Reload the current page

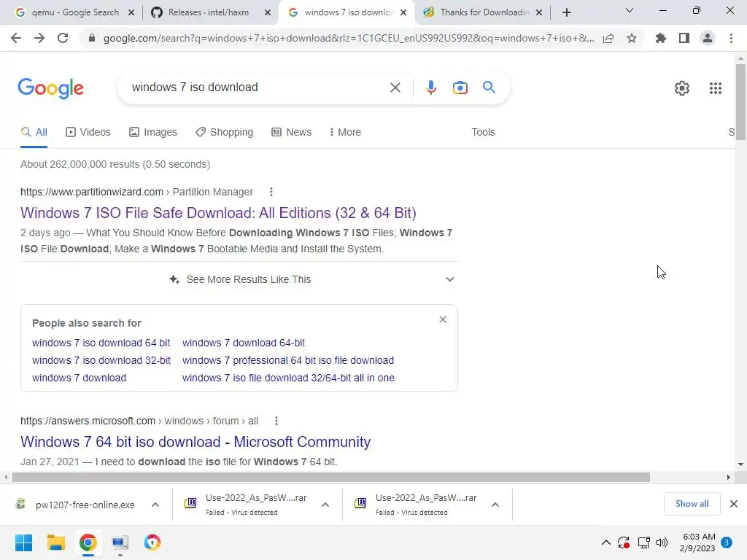[x=63, y=38]
